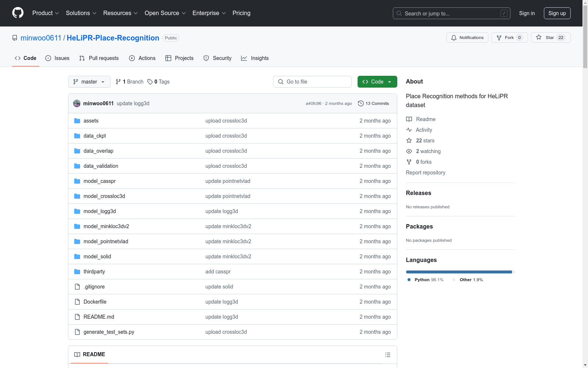Open the update logg3d latest commit message
Screen dimensions: 588x368
coord(133,103)
